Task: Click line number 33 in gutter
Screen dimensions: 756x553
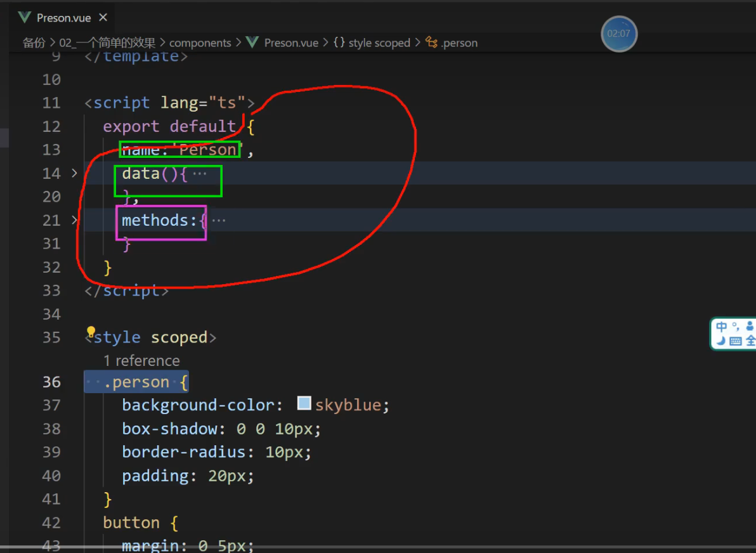Action: (x=51, y=290)
